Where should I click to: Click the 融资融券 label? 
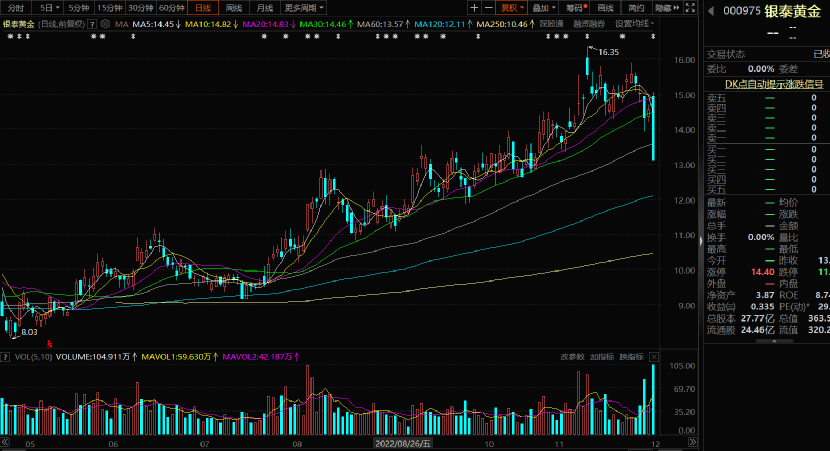(x=589, y=24)
